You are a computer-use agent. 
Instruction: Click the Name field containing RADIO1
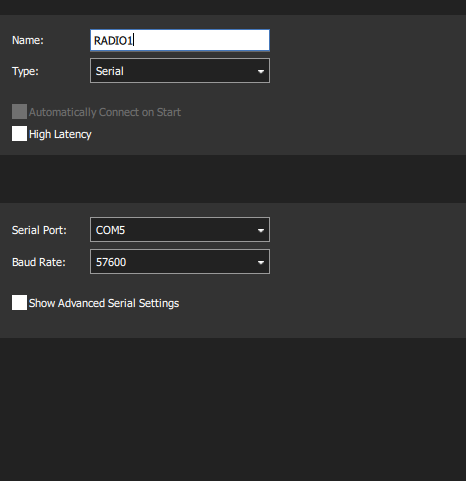tap(180, 40)
